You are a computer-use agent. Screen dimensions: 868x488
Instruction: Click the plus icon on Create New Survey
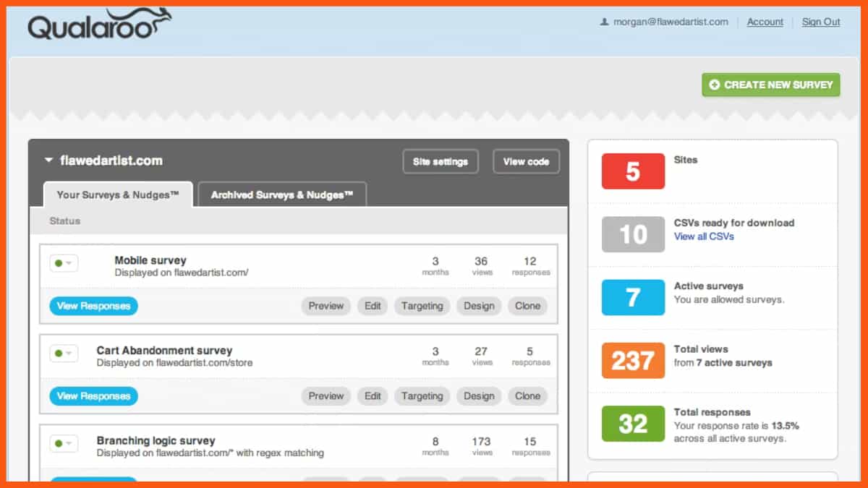[x=715, y=85]
